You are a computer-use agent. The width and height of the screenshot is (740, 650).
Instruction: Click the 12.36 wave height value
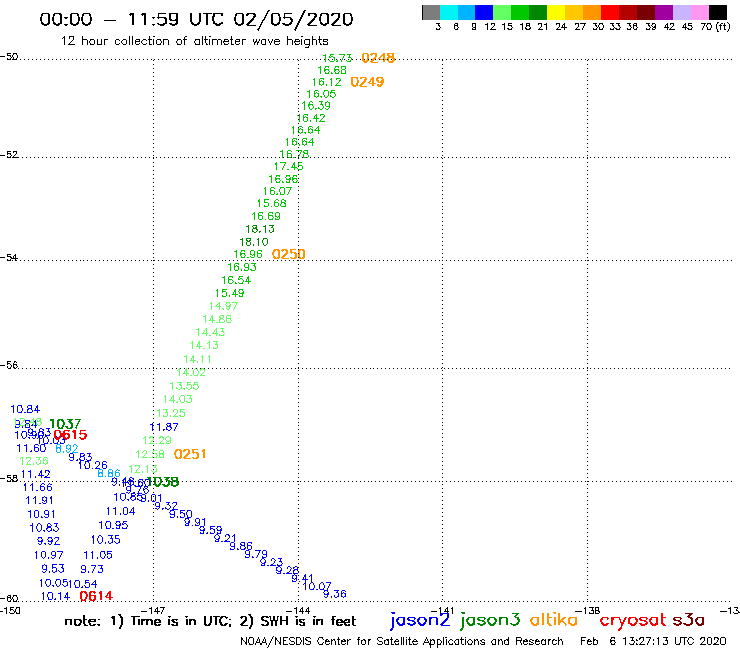pos(34,461)
